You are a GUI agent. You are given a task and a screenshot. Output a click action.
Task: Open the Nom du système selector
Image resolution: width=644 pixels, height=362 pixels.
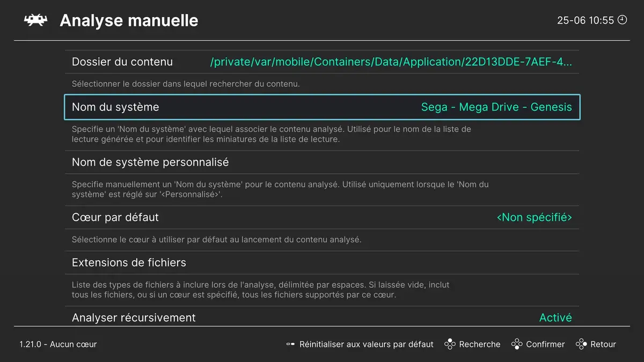click(x=322, y=107)
